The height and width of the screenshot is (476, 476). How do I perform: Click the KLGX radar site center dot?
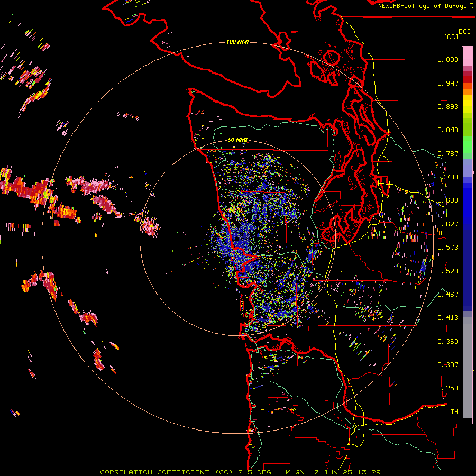[237, 239]
